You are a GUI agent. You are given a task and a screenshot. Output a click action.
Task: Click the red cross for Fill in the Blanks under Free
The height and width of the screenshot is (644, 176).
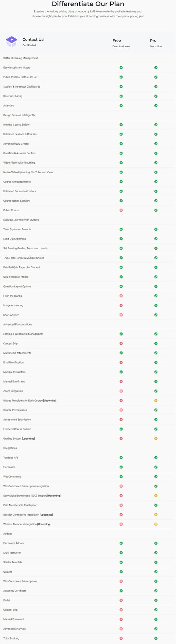tap(121, 296)
